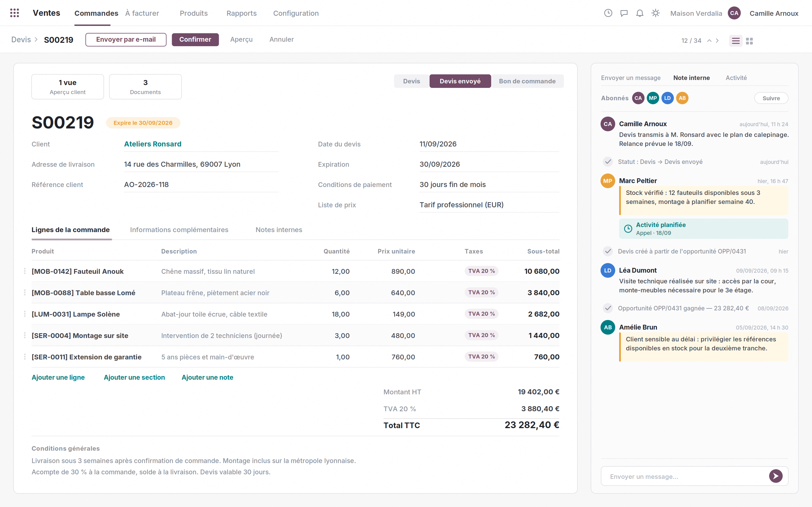Open the notifications bell icon

pyautogui.click(x=639, y=13)
